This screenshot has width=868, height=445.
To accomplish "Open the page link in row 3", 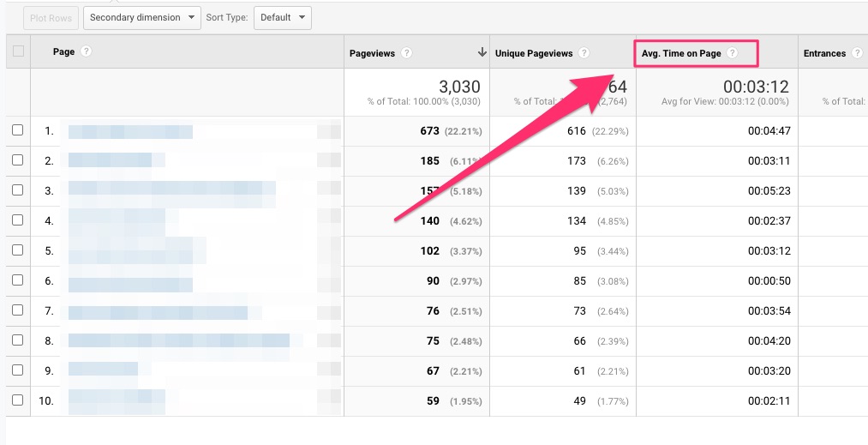I will tap(171, 190).
